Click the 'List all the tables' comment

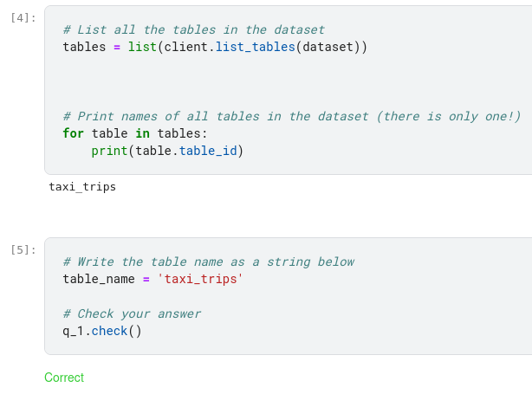point(193,30)
